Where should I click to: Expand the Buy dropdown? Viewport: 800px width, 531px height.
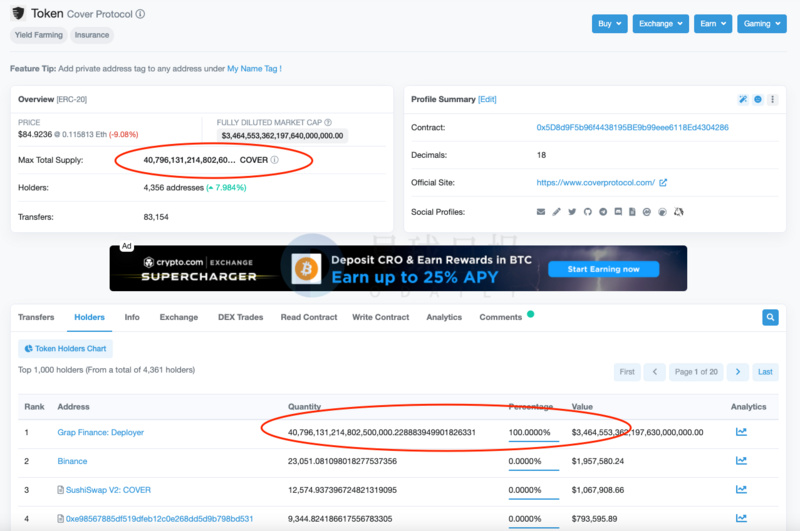pos(610,23)
